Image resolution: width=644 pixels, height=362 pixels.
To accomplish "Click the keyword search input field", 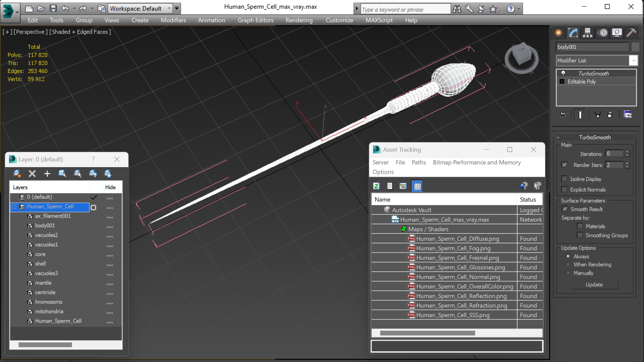I will (x=405, y=9).
